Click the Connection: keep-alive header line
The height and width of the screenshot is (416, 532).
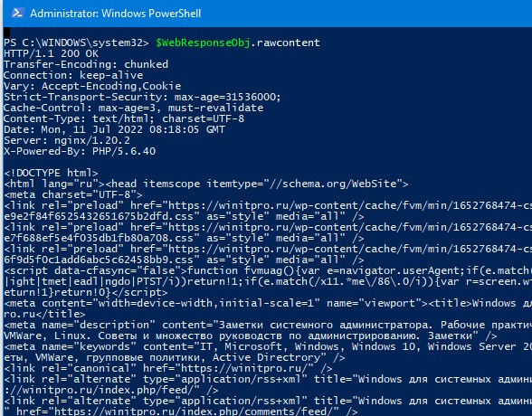73,75
